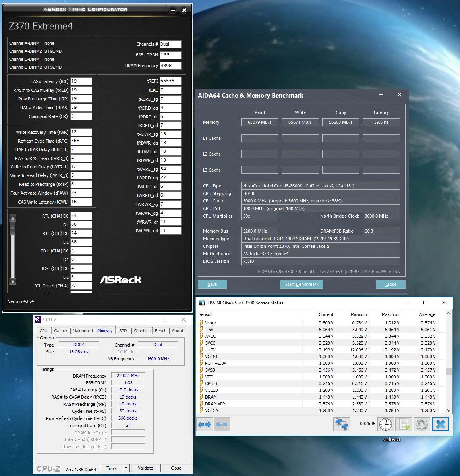The width and height of the screenshot is (460, 476).
Task: Click HWiNFO sensor list scrollbar thumb
Action: pyautogui.click(x=449, y=371)
